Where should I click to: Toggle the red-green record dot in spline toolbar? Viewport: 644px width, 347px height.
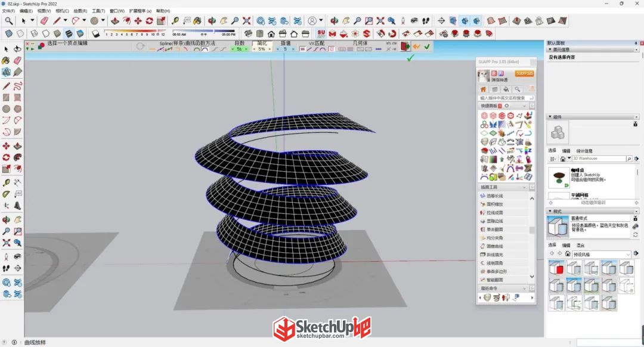click(x=41, y=46)
